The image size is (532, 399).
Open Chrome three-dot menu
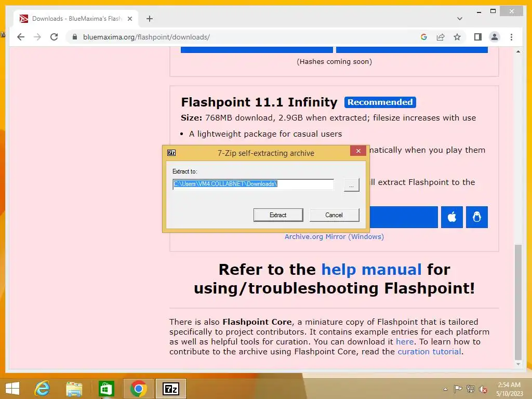pyautogui.click(x=511, y=37)
